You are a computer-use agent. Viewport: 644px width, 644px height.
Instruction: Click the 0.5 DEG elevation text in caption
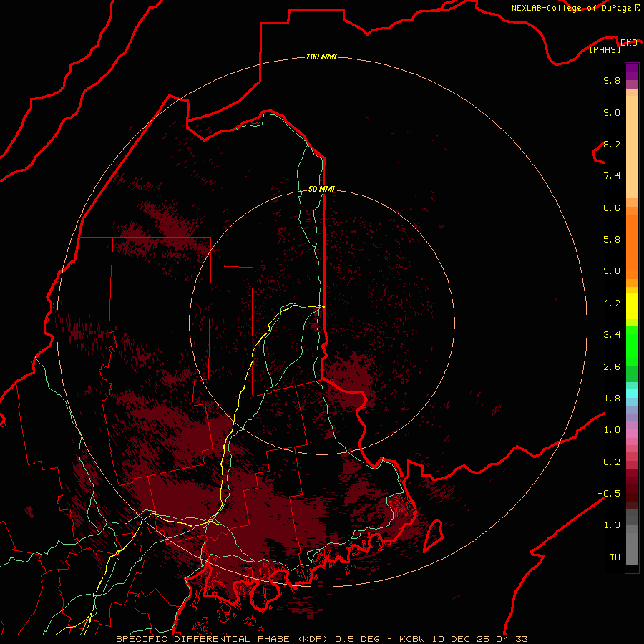tap(358, 639)
